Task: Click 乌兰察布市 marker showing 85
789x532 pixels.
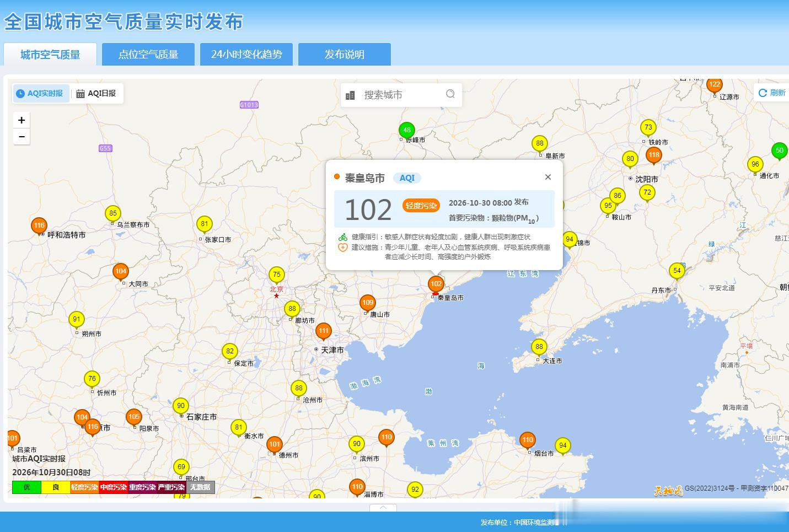Action: pyautogui.click(x=113, y=214)
